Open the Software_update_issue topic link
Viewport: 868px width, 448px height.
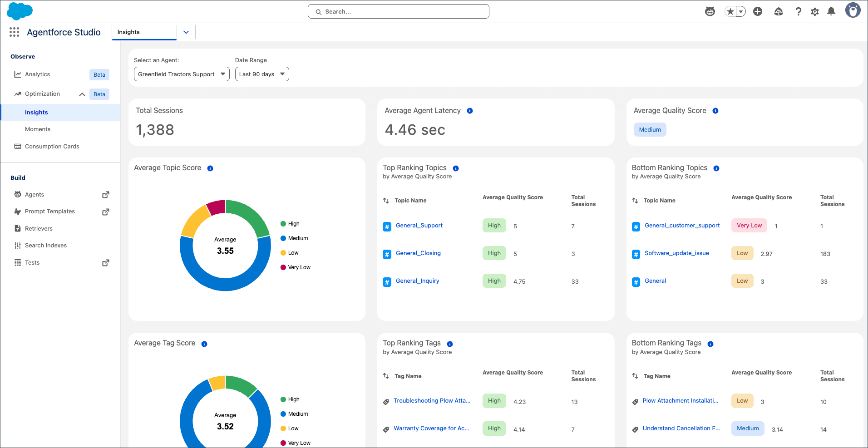point(676,253)
